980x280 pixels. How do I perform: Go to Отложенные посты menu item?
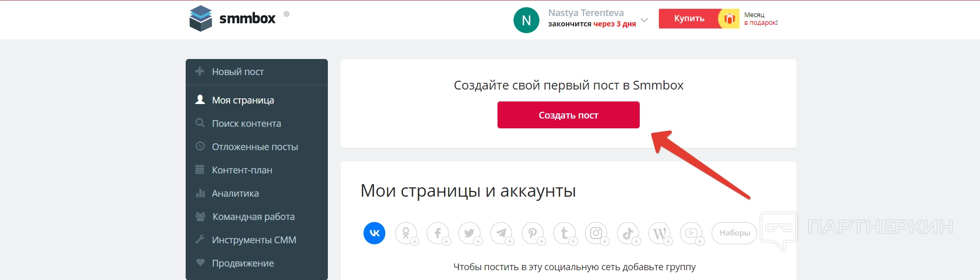click(254, 147)
